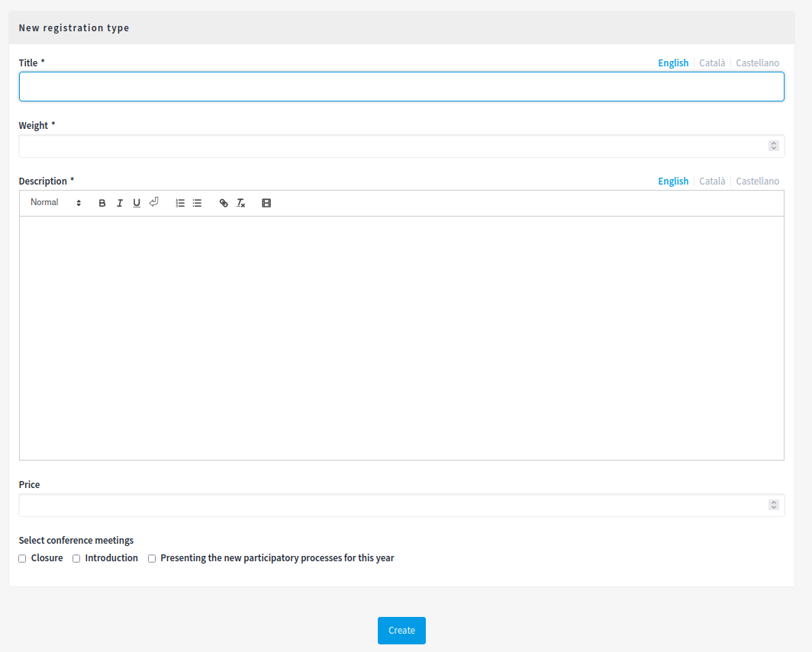Adjust Weight using the spinner arrows
The image size is (812, 652).
click(774, 146)
